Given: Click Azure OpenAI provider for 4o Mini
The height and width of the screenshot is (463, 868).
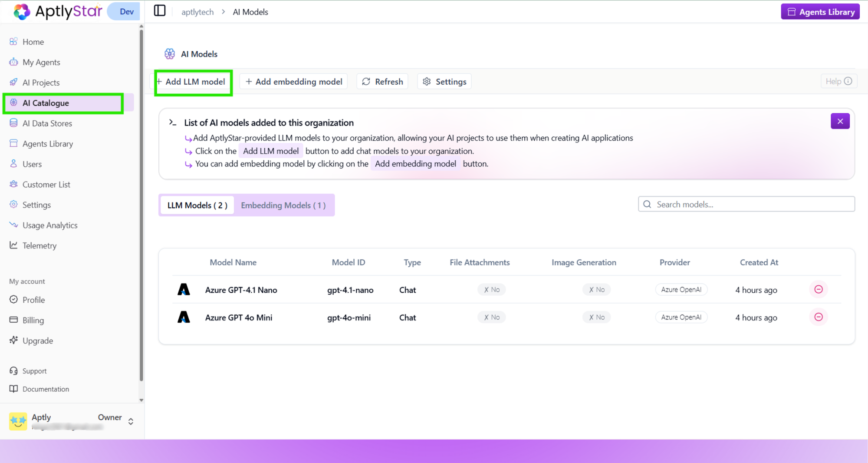Looking at the screenshot, I should (x=681, y=317).
